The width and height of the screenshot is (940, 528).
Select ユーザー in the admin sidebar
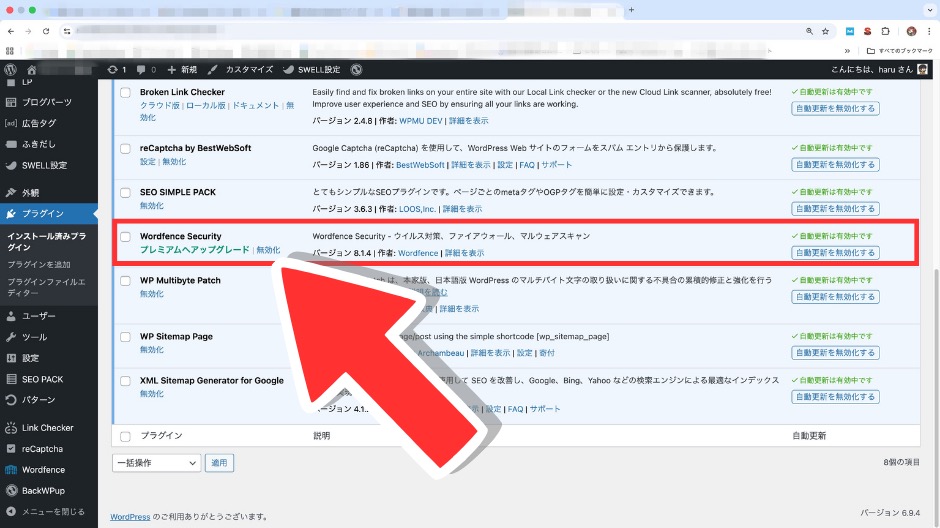pos(39,316)
